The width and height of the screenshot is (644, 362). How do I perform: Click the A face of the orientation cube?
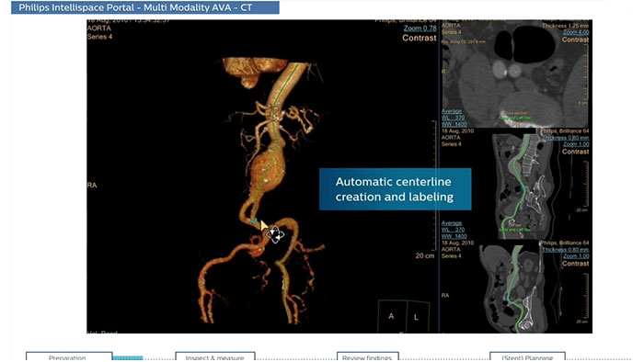point(392,316)
